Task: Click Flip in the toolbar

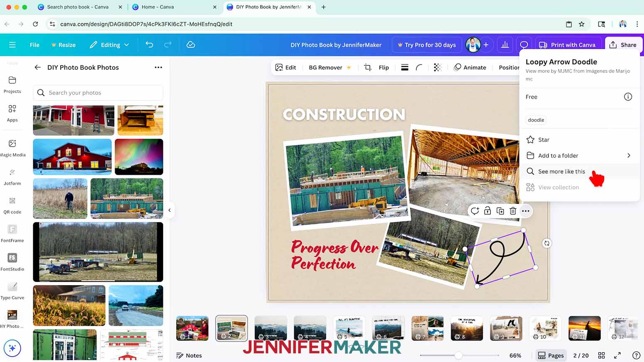Action: coord(384,67)
